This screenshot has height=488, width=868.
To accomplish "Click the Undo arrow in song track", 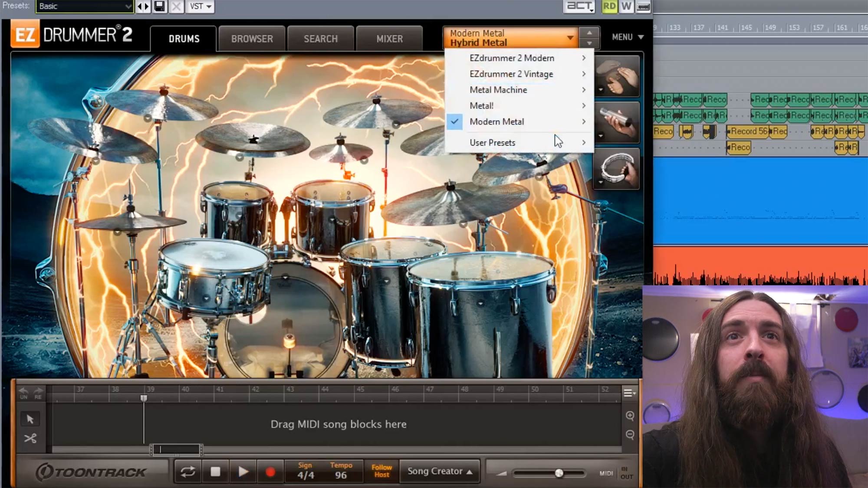I will point(23,393).
